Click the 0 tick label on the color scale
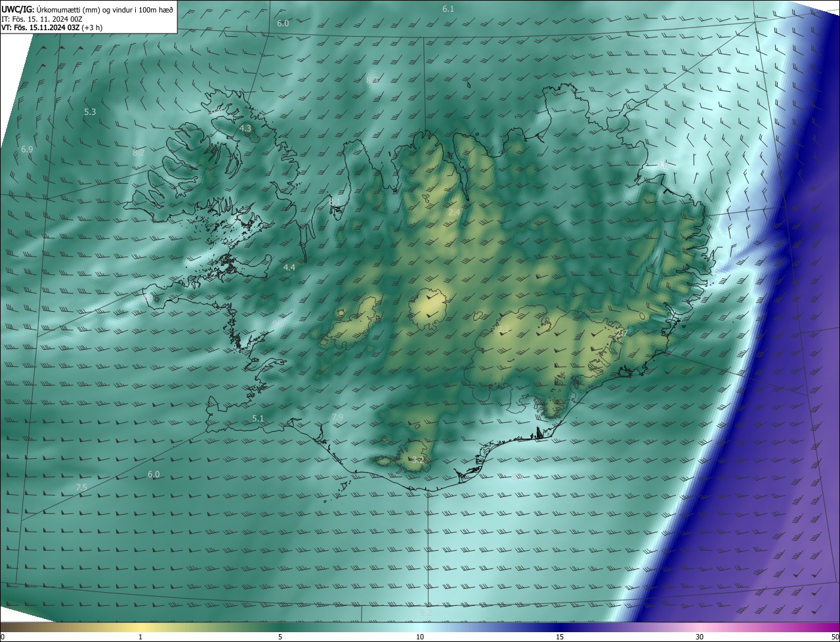The height and width of the screenshot is (642, 840). point(3,637)
